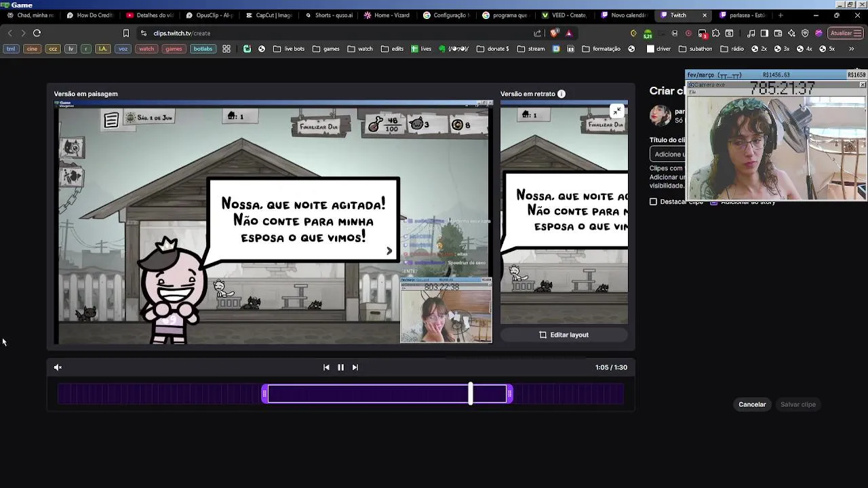Screen dimensions: 868x488
Task: Open the live bots bookmark folder
Action: click(x=288, y=49)
